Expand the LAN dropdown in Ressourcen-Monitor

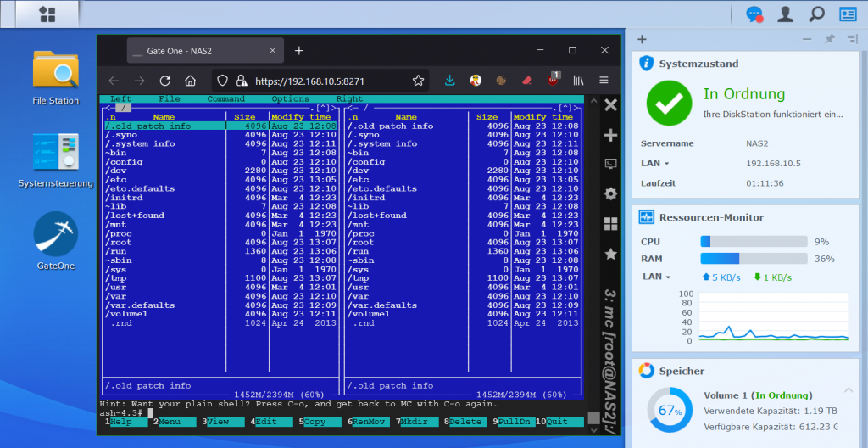point(654,277)
